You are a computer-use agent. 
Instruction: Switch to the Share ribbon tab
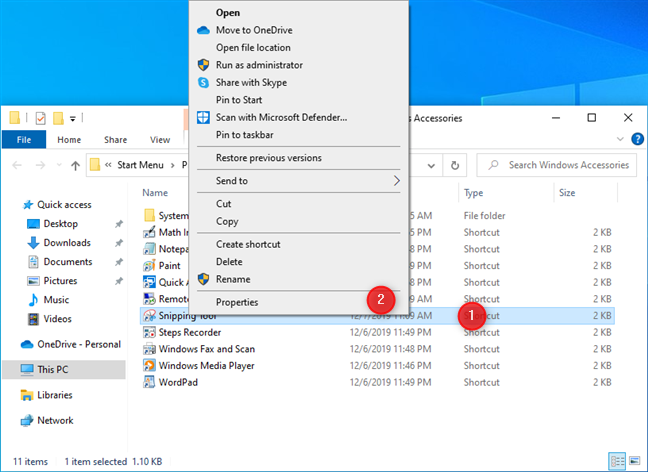point(115,140)
